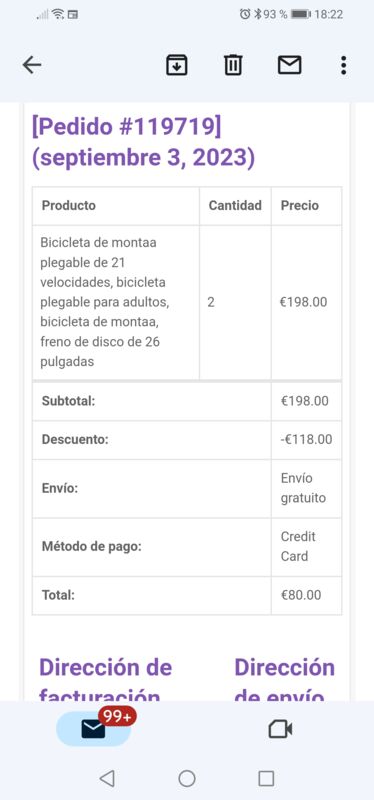Archive this email using the box icon

[177, 65]
